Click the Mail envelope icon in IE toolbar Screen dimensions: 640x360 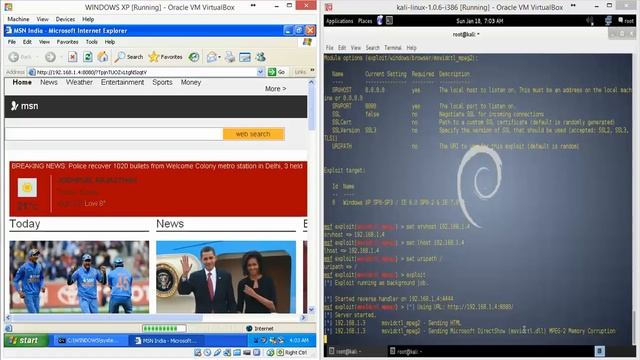[x=211, y=57]
